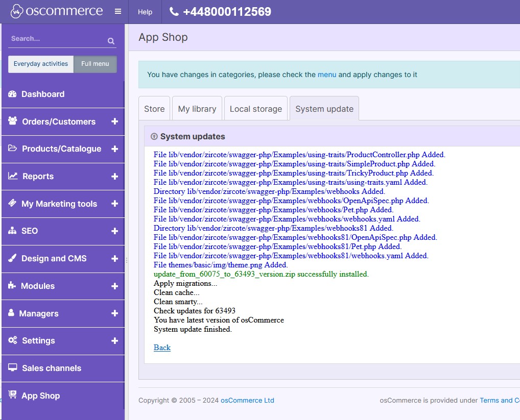520x420 pixels.
Task: Click 'Check updates for 63493' line
Action: [195, 311]
